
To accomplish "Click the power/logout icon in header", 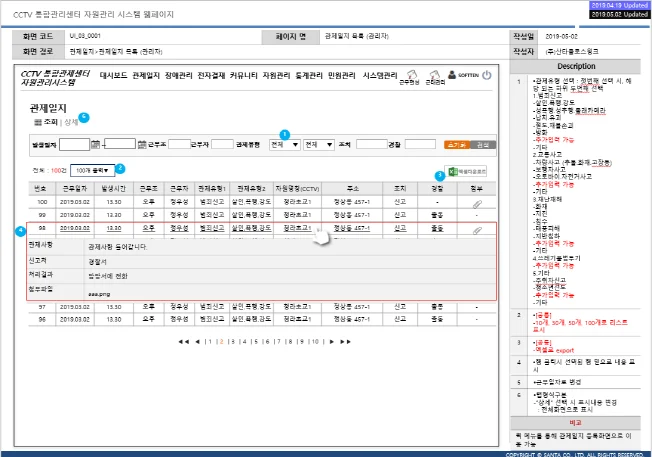I will (x=487, y=75).
